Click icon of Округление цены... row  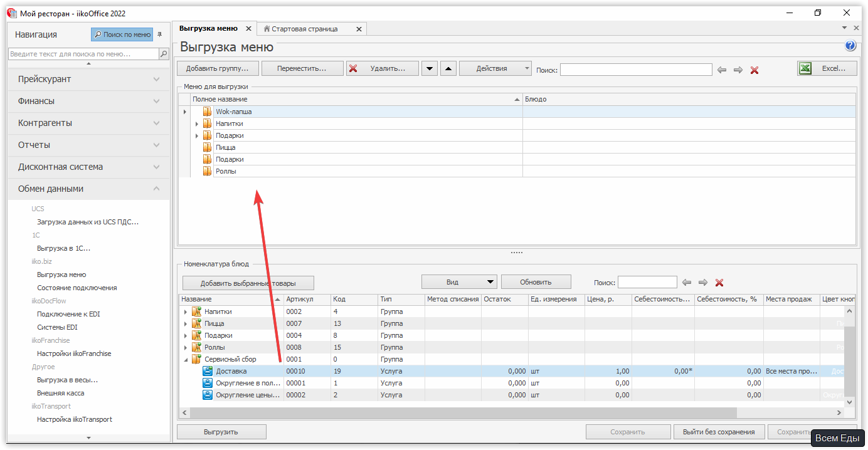208,395
